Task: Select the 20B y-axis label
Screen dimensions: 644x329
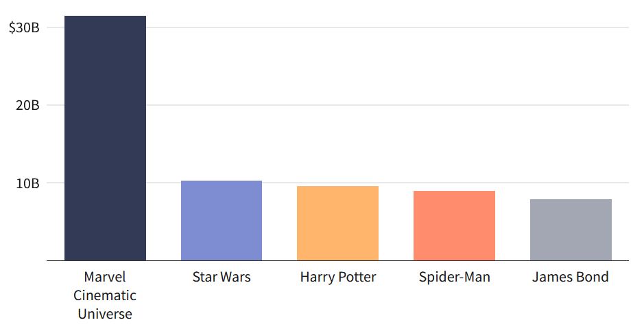Action: point(29,106)
